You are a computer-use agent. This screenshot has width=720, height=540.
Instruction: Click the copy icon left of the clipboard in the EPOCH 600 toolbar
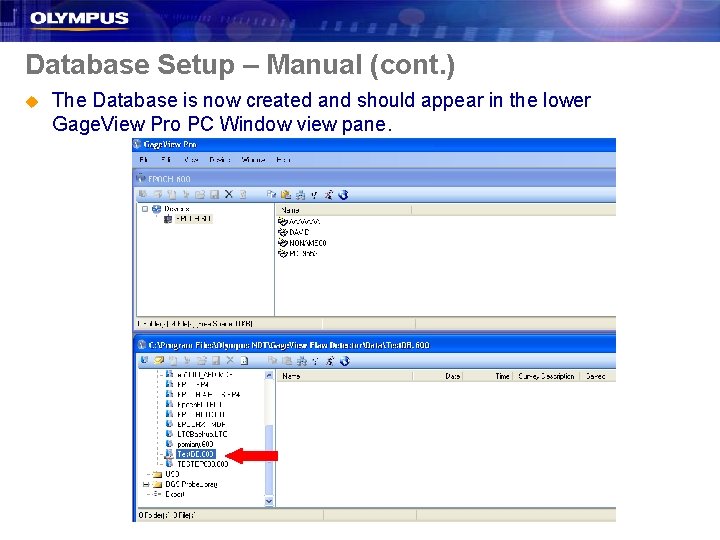click(271, 194)
